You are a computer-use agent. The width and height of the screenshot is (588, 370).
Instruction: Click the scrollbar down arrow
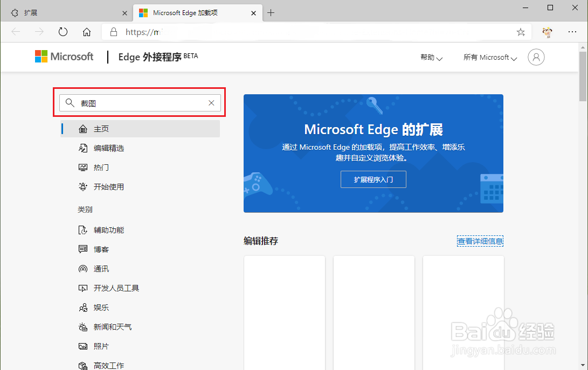tap(583, 365)
